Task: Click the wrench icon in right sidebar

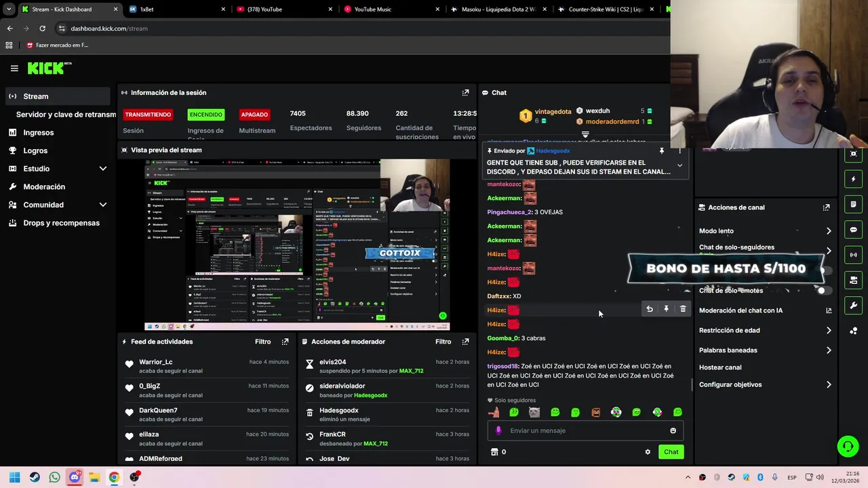Action: 853,305
